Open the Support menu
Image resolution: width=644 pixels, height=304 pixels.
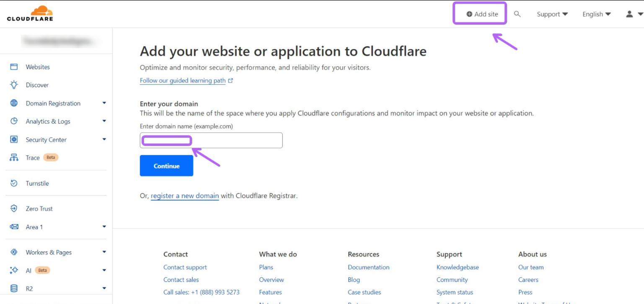(551, 14)
